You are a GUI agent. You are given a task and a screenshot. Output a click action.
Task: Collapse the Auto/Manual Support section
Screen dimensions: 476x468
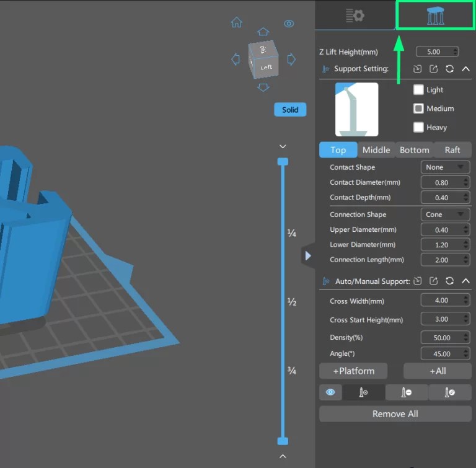465,281
